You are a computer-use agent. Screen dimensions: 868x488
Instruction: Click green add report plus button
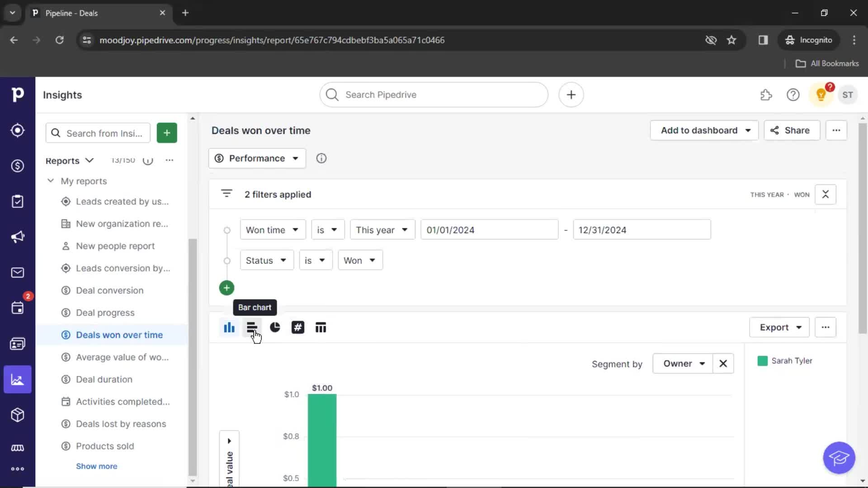coord(167,133)
